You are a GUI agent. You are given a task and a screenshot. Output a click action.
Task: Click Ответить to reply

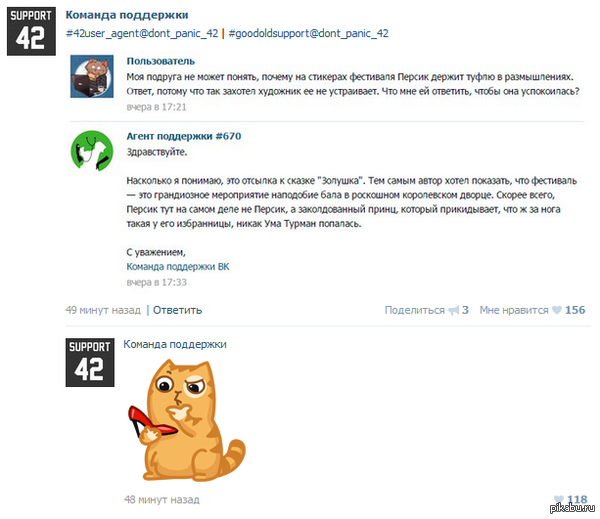[x=178, y=310]
